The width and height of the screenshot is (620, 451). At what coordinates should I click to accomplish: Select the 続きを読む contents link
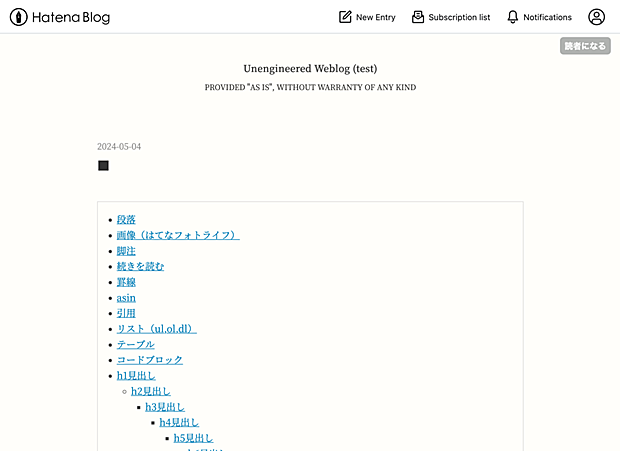coord(140,266)
